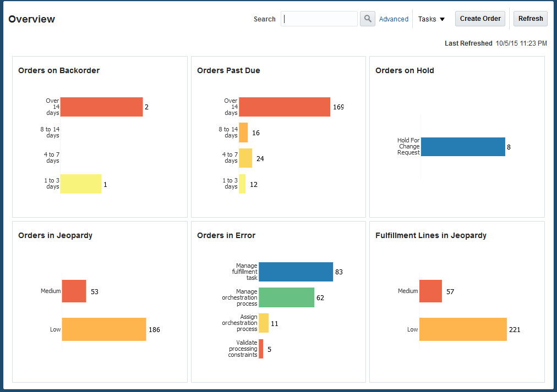Select Past Due 8 to 14 days bar
Image resolution: width=557 pixels, height=392 pixels.
point(243,132)
